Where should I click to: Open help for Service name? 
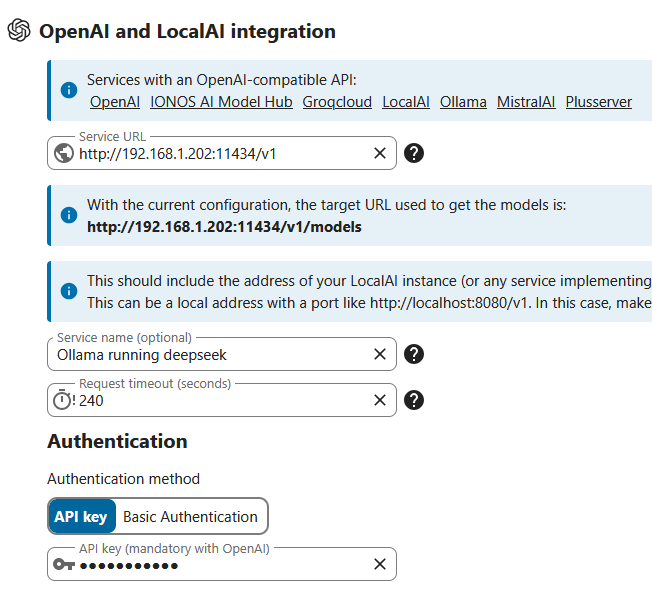[414, 354]
